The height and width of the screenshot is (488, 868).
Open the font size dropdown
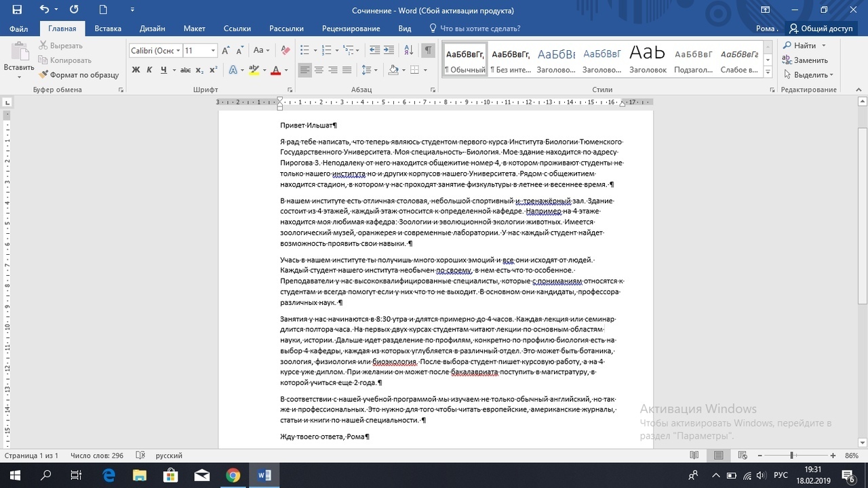click(x=213, y=51)
